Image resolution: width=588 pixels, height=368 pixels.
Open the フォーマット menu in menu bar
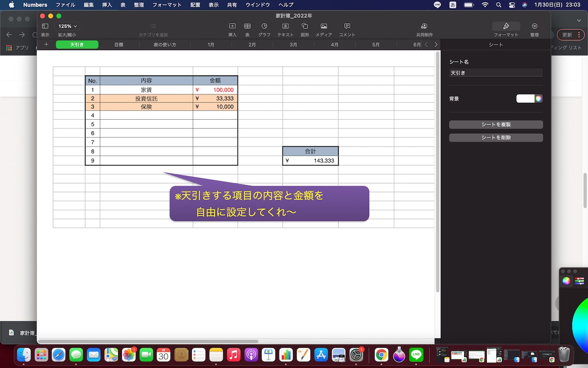click(x=167, y=5)
